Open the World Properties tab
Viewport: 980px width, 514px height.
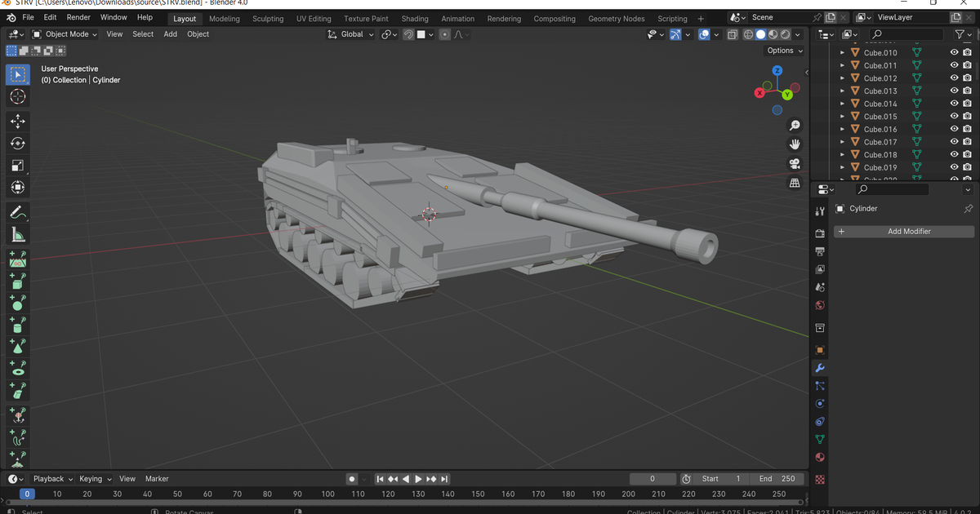coord(819,304)
